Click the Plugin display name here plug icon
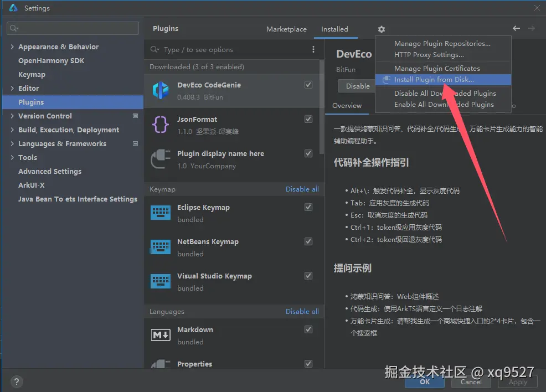Image resolution: width=546 pixels, height=392 pixels. tap(161, 159)
